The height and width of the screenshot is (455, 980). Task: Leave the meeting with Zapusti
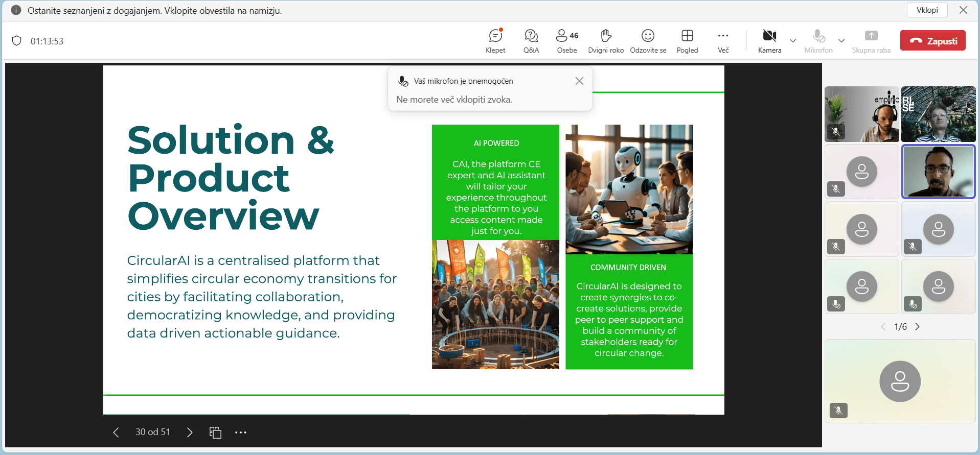coord(932,41)
